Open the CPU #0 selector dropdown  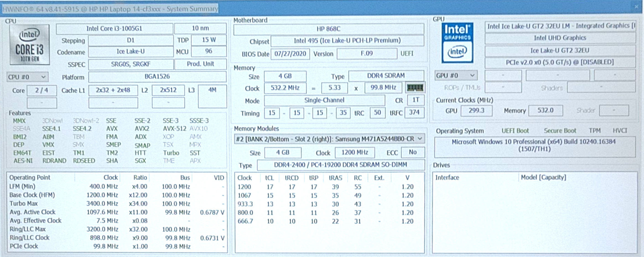pyautogui.click(x=27, y=77)
